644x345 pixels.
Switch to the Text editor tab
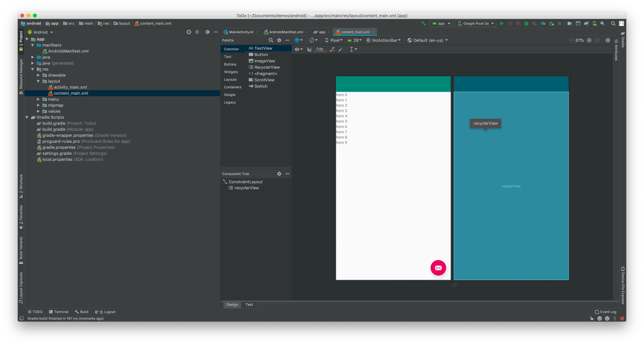249,304
